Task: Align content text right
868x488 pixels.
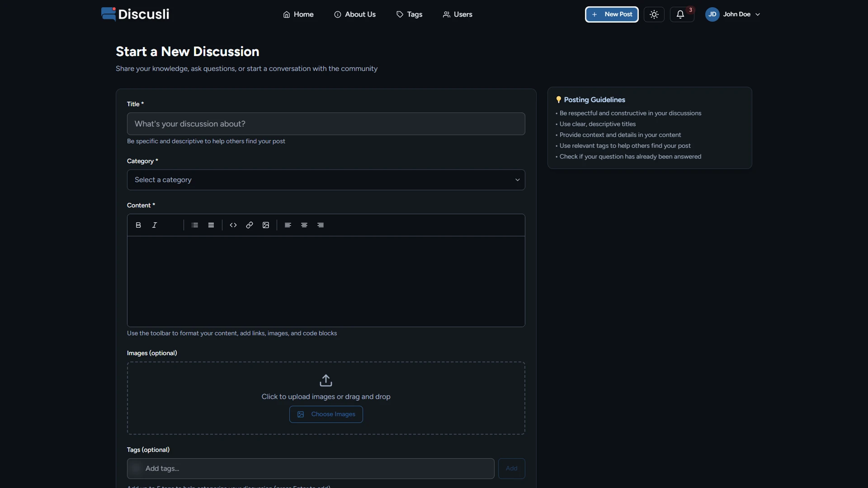Action: point(321,225)
